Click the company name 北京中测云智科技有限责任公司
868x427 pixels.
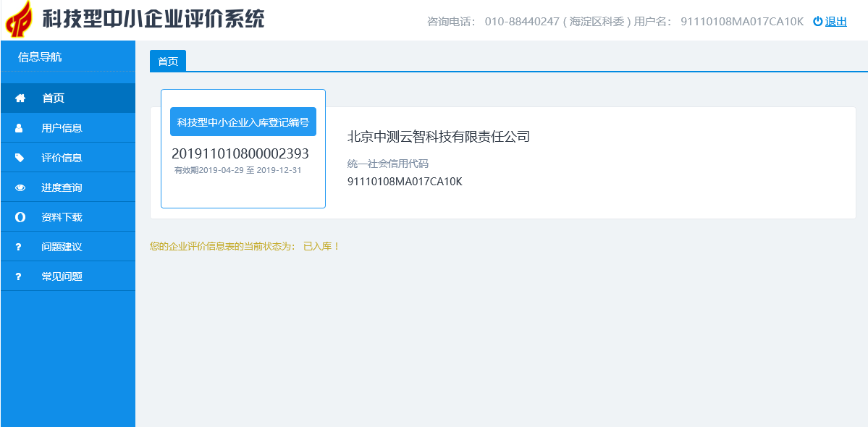(x=439, y=137)
